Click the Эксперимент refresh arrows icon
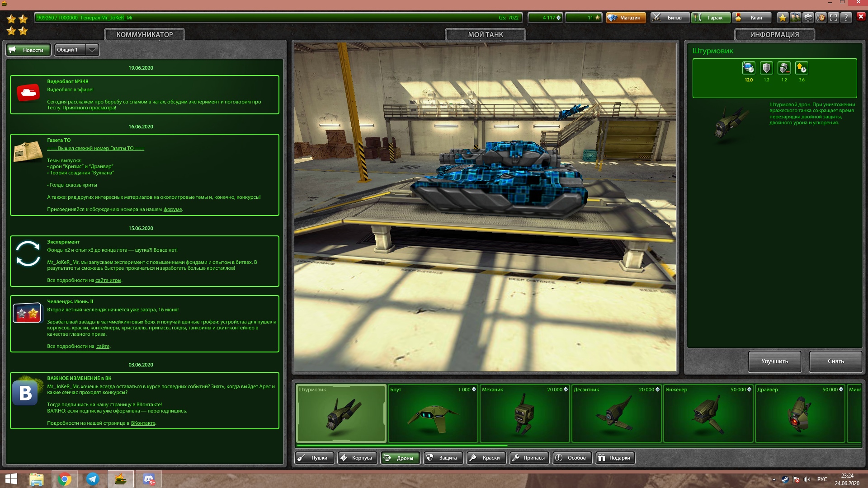Screen dimensions: 868x488 (x=28, y=253)
